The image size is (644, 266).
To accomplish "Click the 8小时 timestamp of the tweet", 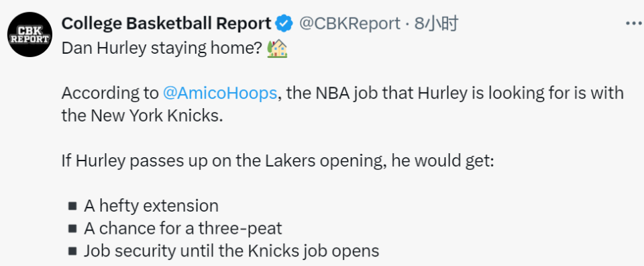I will (x=436, y=24).
